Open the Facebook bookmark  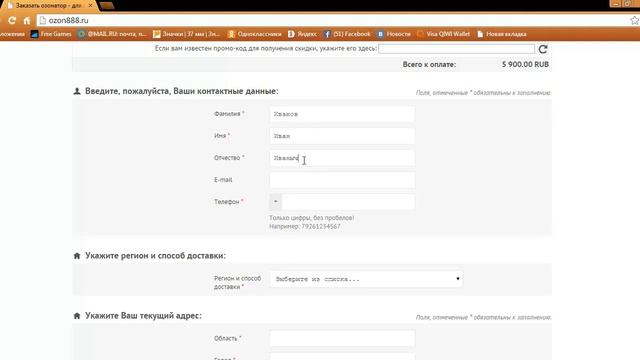click(347, 34)
